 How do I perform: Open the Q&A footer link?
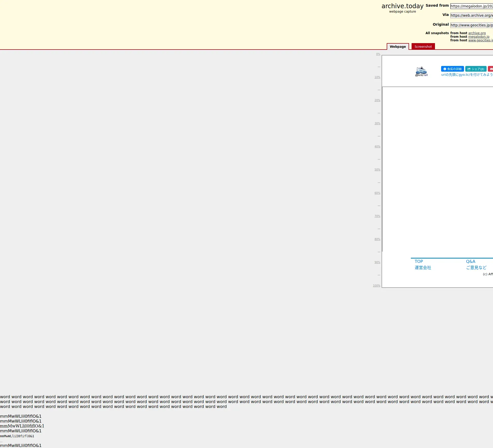(x=470, y=261)
